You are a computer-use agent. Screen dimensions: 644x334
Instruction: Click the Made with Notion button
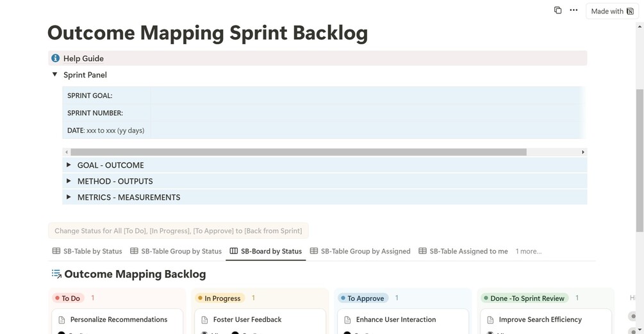coord(611,12)
